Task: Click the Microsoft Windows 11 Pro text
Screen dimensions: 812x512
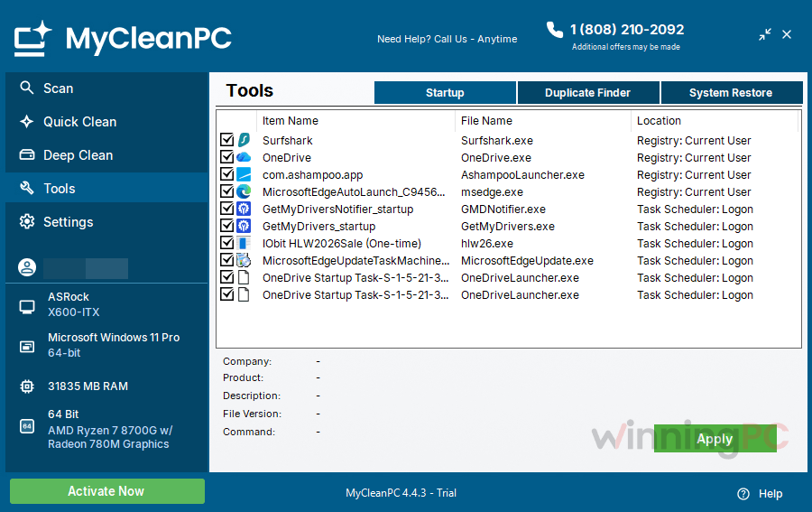Action: [114, 338]
